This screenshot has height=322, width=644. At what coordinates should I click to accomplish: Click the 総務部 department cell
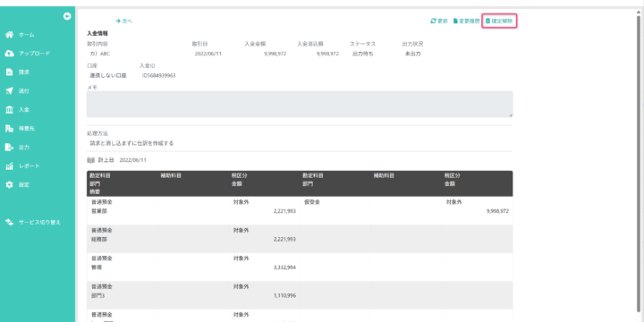99,239
